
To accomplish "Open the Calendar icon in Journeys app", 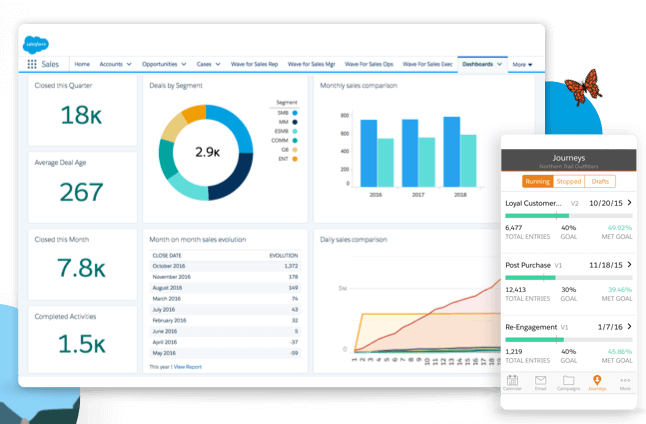I will tap(512, 380).
